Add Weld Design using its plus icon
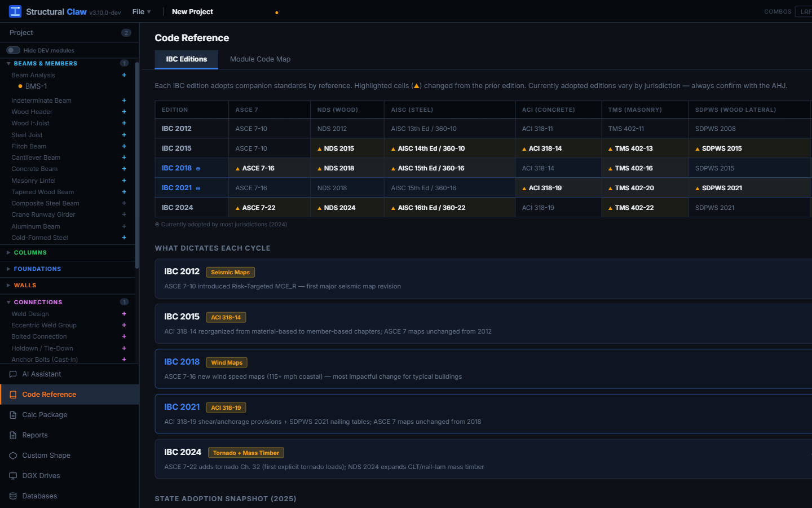This screenshot has width=812, height=508. coord(124,314)
